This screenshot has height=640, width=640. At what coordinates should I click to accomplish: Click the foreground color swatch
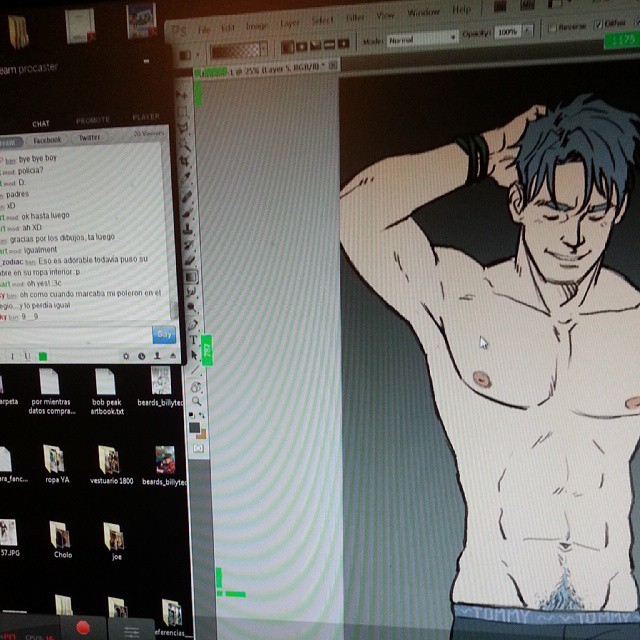(194, 427)
